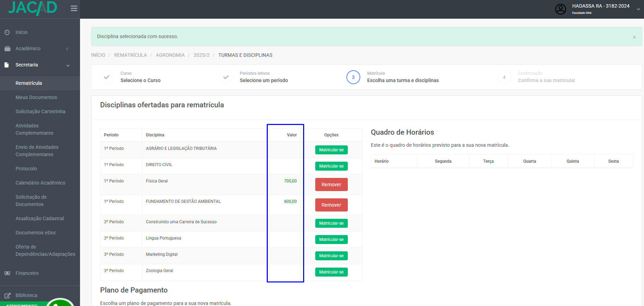Open the user profile avatar icon
Viewport: 644px width, 306px height.
[561, 9]
